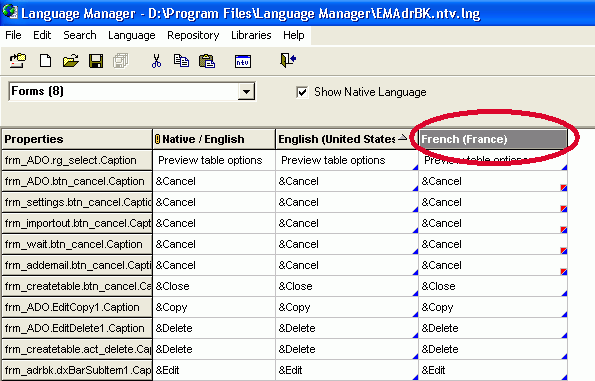This screenshot has width=595, height=381.
Task: Paste using the clipboard toolbar icon
Action: pyautogui.click(x=207, y=61)
